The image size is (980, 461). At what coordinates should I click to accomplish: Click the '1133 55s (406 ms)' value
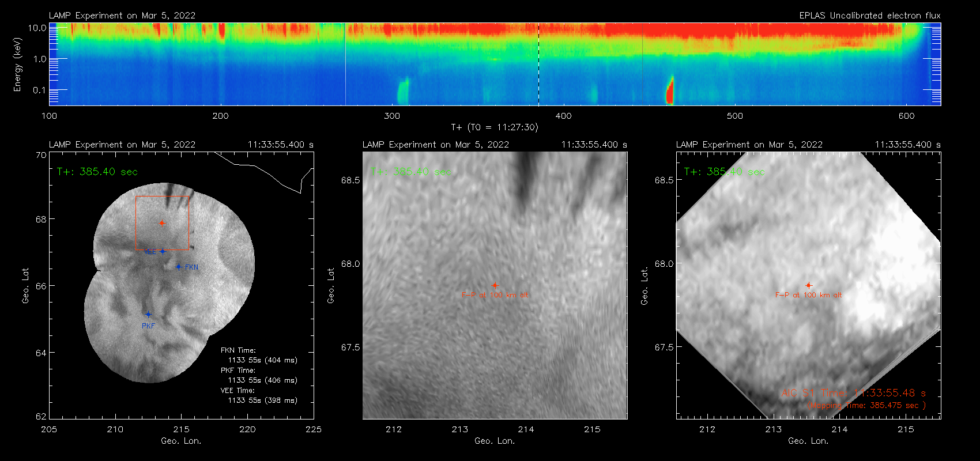263,380
